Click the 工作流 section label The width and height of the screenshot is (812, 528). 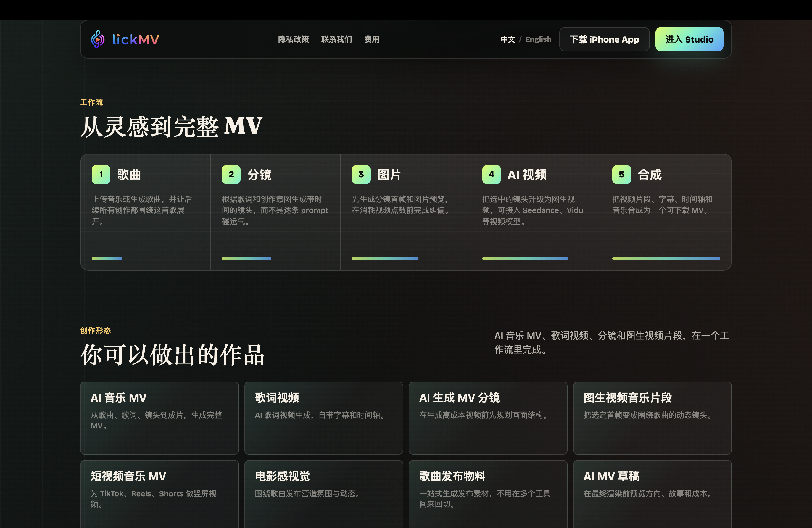(91, 102)
